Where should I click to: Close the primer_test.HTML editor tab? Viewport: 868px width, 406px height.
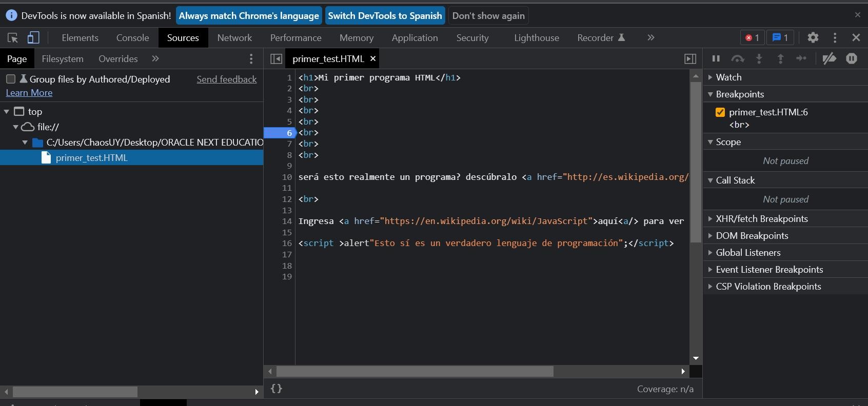(373, 58)
